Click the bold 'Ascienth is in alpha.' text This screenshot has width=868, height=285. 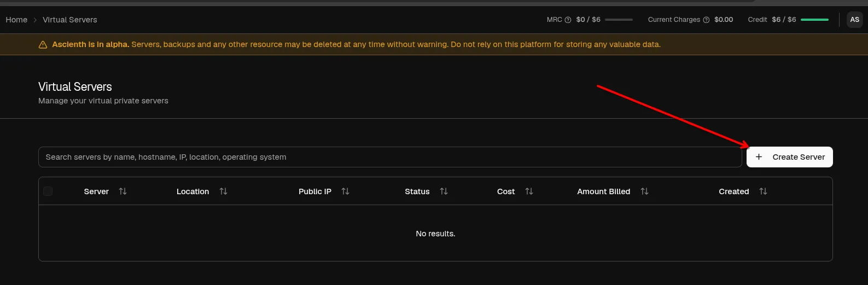[91, 45]
